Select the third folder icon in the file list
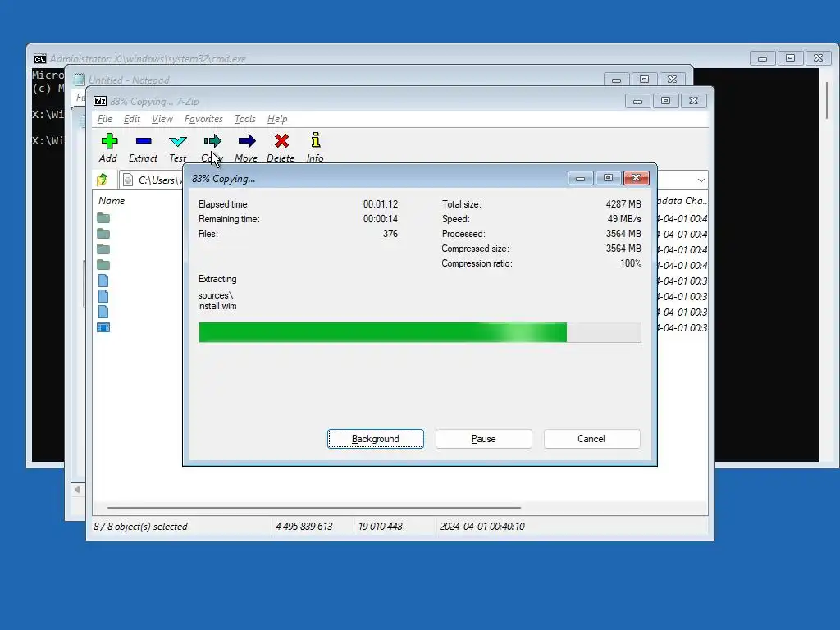Image resolution: width=840 pixels, height=630 pixels. (x=103, y=249)
